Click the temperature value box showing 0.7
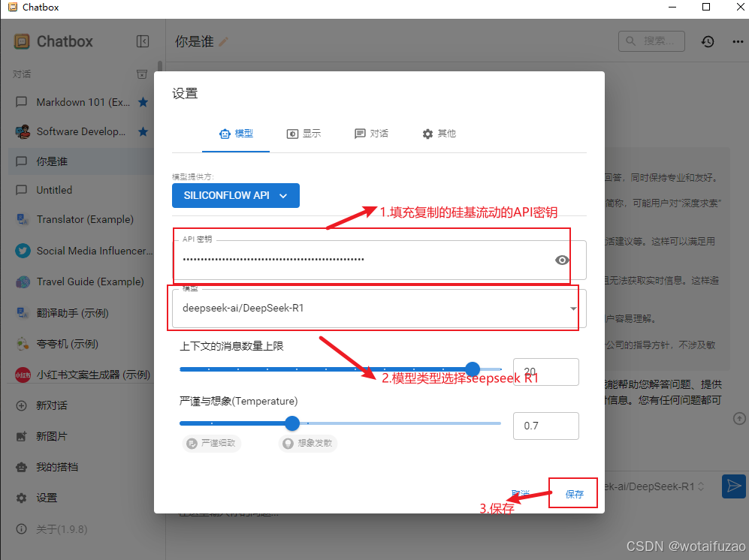The width and height of the screenshot is (749, 560). click(546, 426)
